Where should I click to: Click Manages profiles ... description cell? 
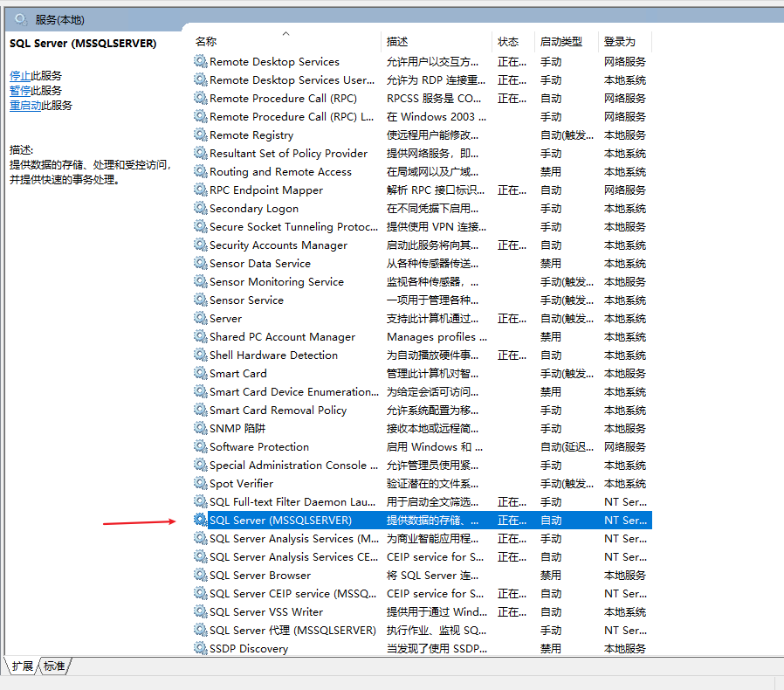coord(437,337)
